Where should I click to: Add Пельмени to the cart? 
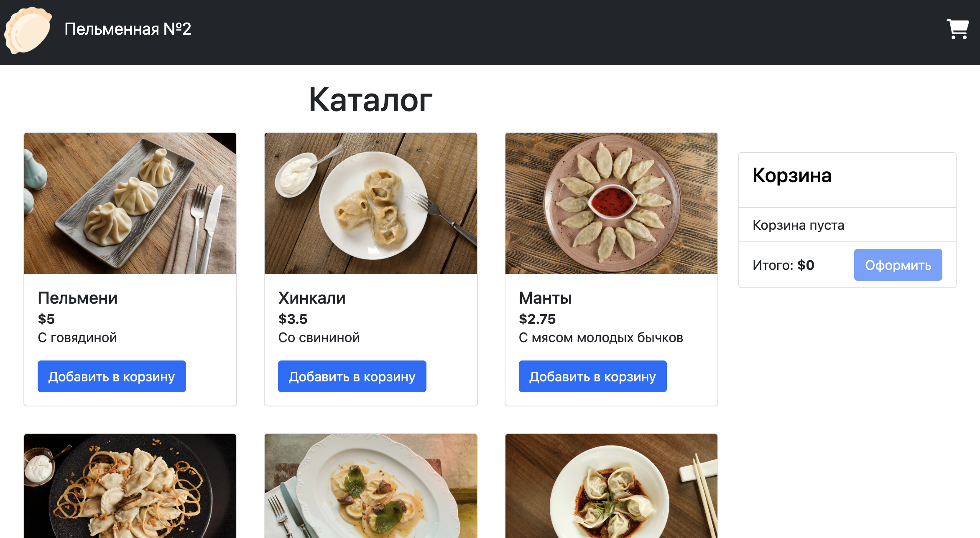coord(112,376)
